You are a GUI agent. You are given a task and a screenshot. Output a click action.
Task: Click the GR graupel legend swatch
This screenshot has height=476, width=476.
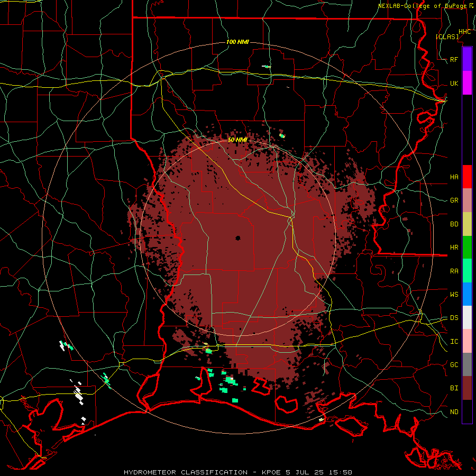pos(467,200)
